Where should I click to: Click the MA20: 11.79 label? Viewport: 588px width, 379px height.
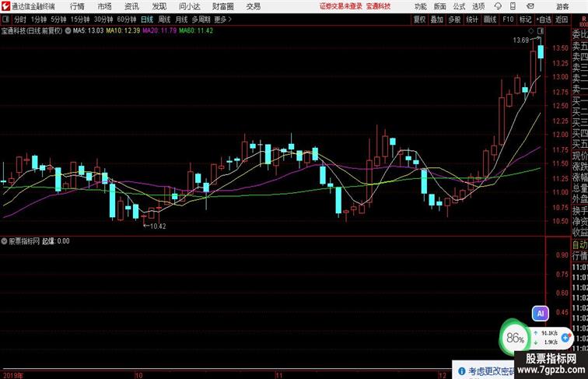pos(159,31)
